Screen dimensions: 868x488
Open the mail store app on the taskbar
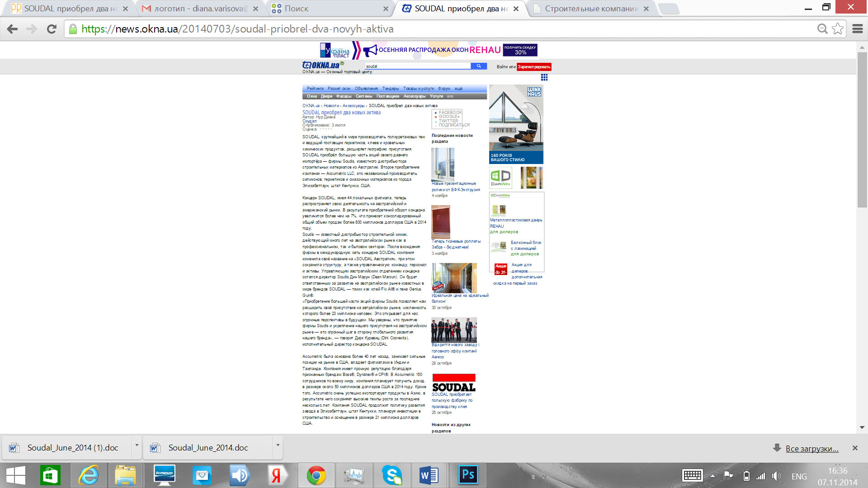202,475
